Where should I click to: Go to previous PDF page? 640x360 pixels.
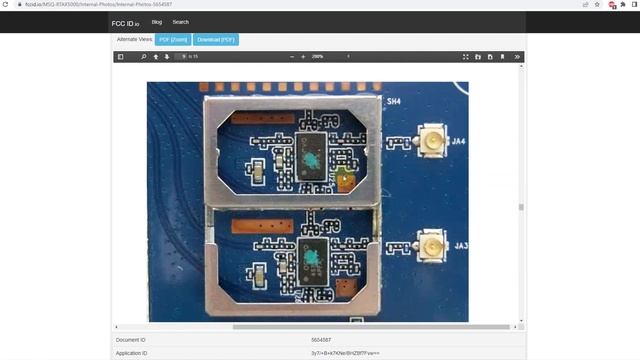[x=156, y=57]
